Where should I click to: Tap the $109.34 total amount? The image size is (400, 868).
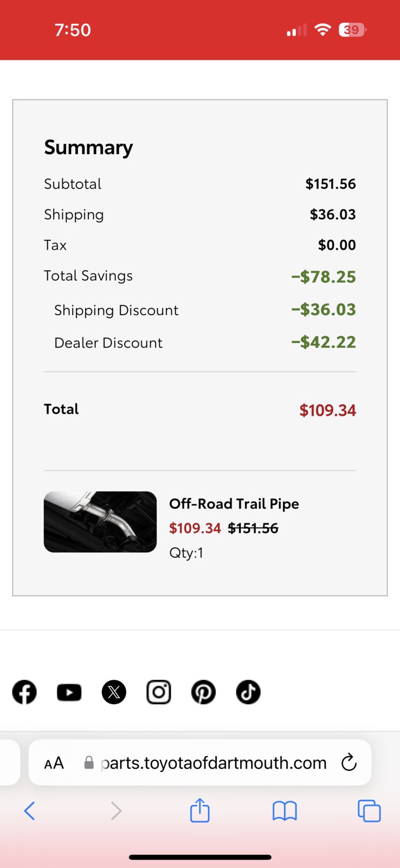(328, 410)
